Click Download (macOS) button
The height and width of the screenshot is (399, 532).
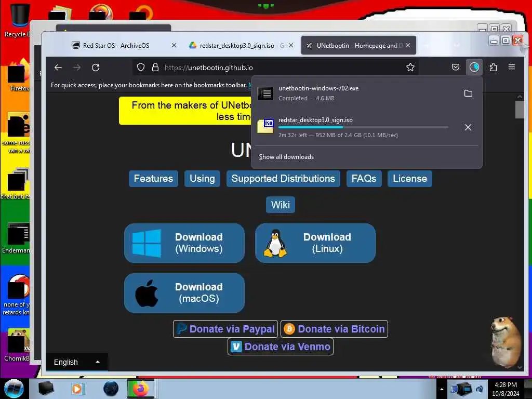[184, 293]
